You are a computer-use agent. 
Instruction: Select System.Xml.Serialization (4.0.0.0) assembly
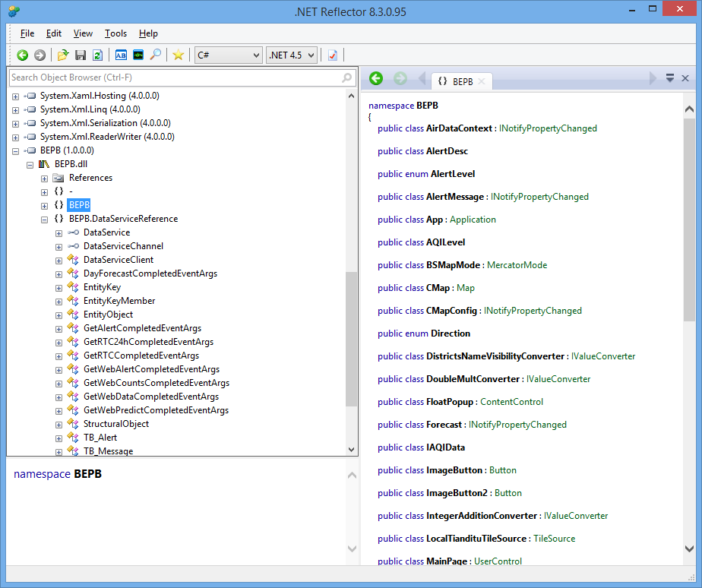coord(105,123)
